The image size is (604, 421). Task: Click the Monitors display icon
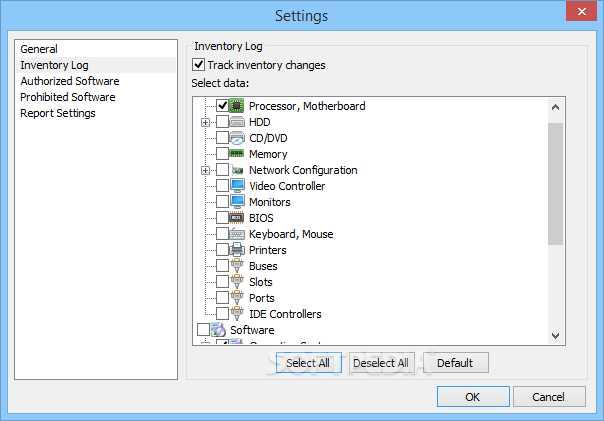[237, 201]
